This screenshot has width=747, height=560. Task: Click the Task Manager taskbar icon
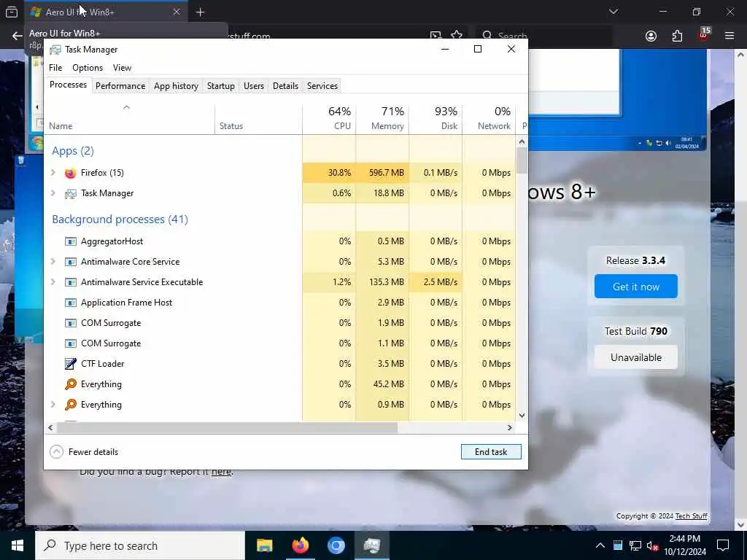tap(371, 545)
